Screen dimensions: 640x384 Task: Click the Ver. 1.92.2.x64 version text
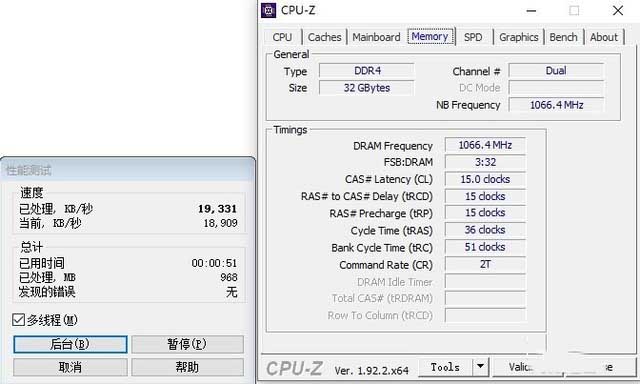pyautogui.click(x=371, y=371)
